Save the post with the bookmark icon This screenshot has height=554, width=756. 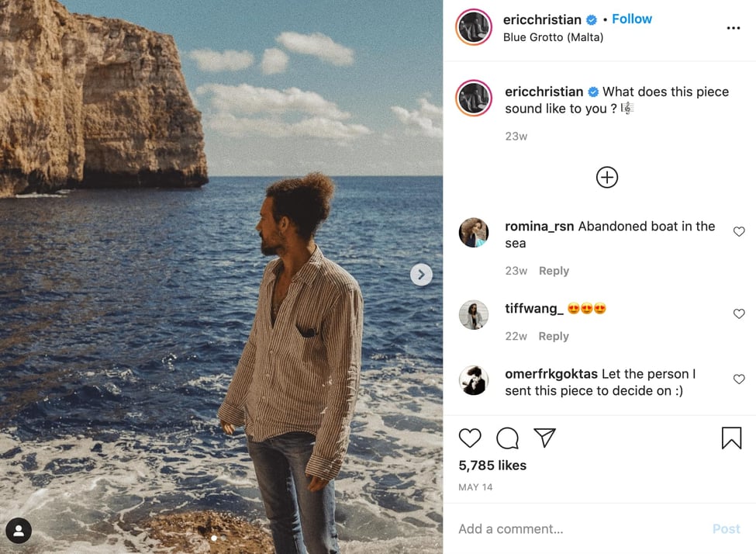pos(731,438)
